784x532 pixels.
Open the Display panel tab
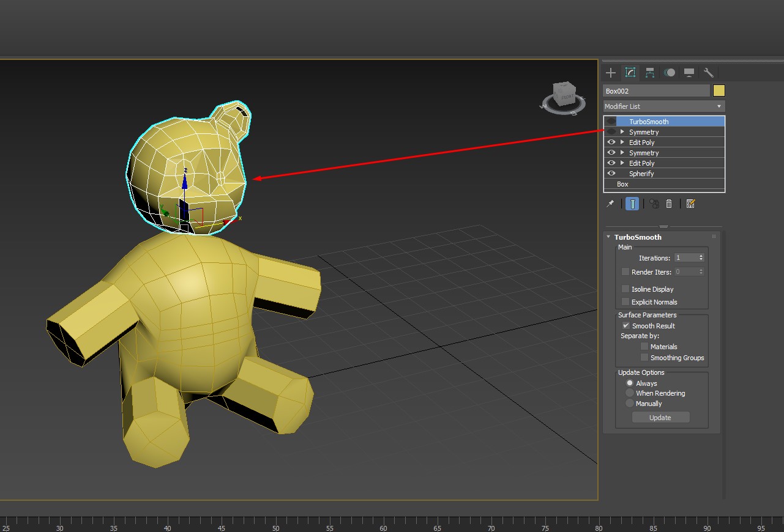click(689, 73)
